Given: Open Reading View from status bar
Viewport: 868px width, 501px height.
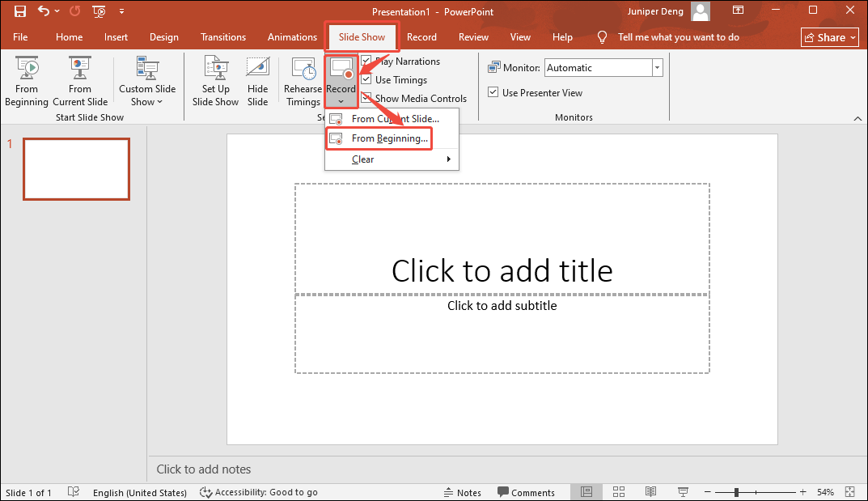Looking at the screenshot, I should (650, 491).
